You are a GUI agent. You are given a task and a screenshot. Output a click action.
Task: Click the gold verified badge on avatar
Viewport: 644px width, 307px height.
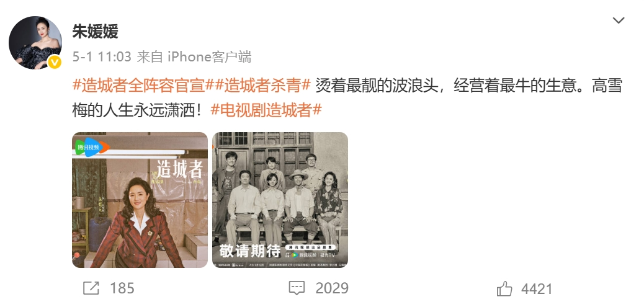55,63
